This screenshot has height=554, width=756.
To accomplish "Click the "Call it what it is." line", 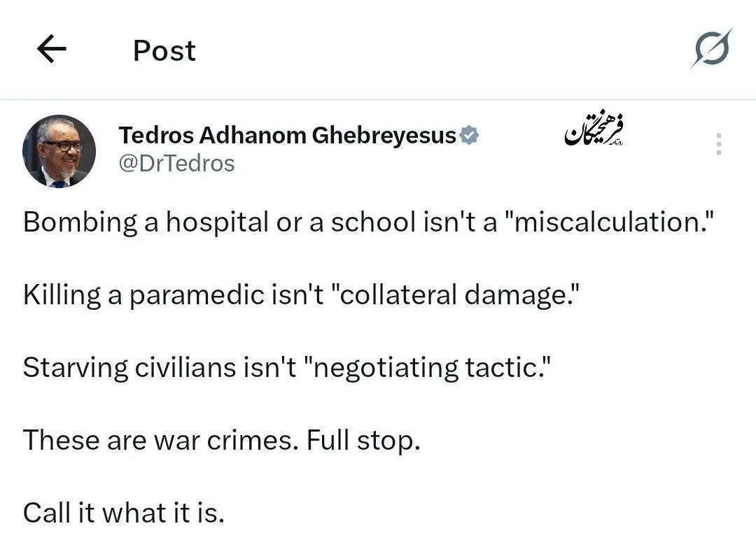I will pos(124,513).
